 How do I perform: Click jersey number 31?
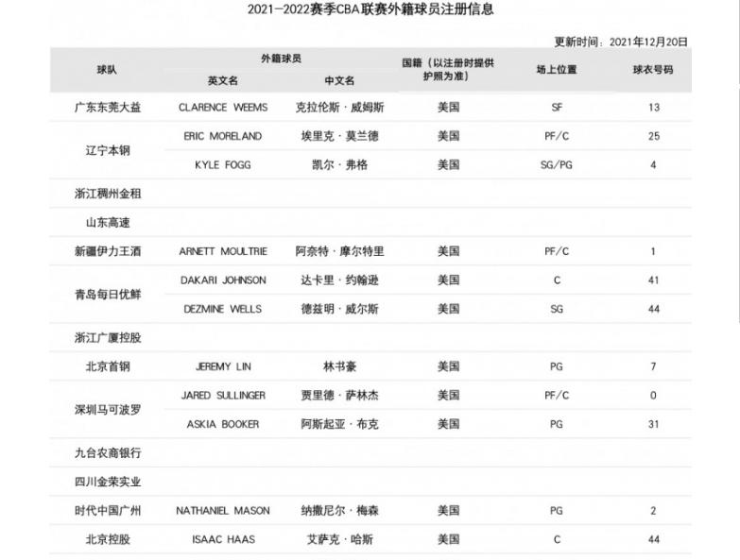(654, 424)
